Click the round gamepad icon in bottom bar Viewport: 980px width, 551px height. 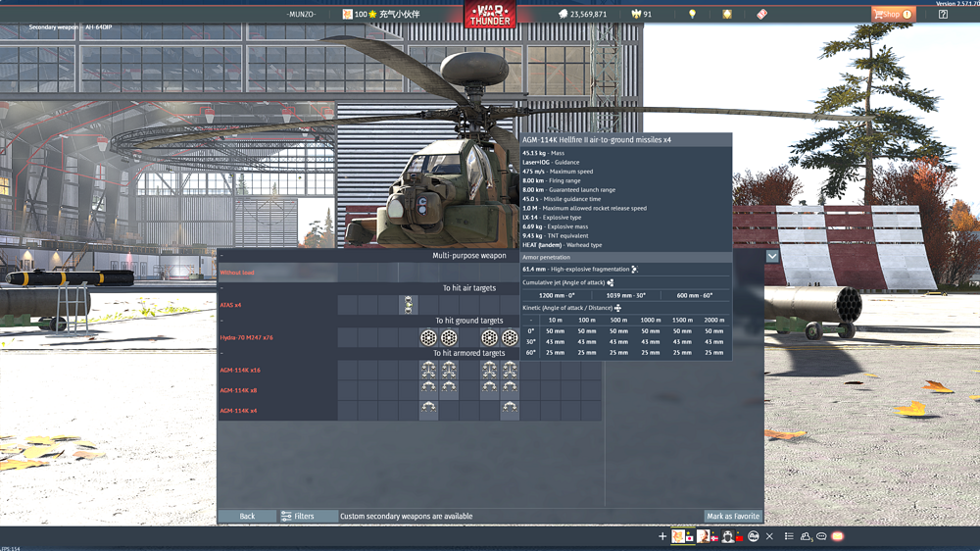[753, 536]
